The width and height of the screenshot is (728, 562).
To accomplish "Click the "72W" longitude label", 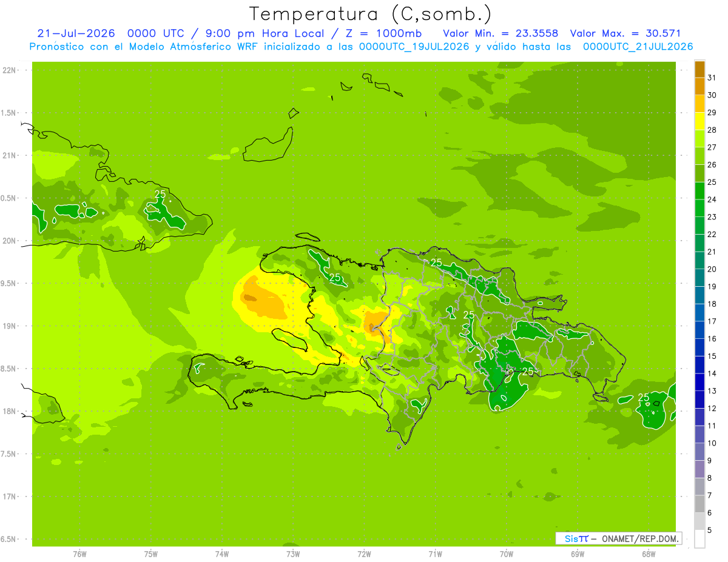I will tap(364, 554).
